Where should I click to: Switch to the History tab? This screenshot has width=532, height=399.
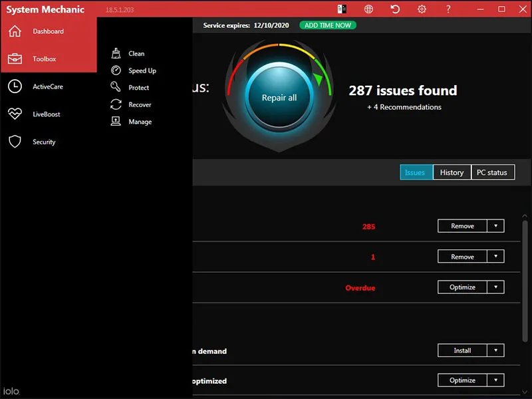click(452, 172)
